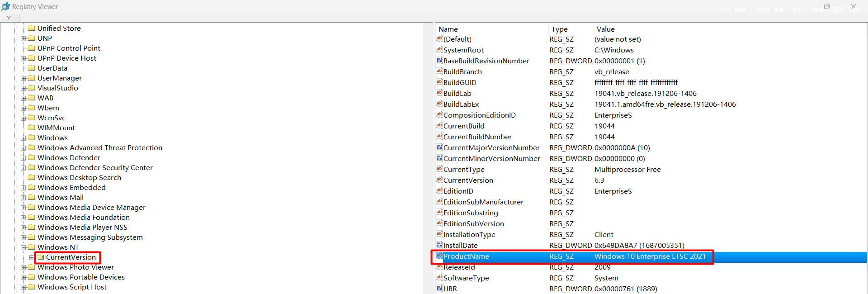The width and height of the screenshot is (868, 294).
Task: Click the CurrentMajorVersionNumber DWORD icon
Action: coord(439,147)
